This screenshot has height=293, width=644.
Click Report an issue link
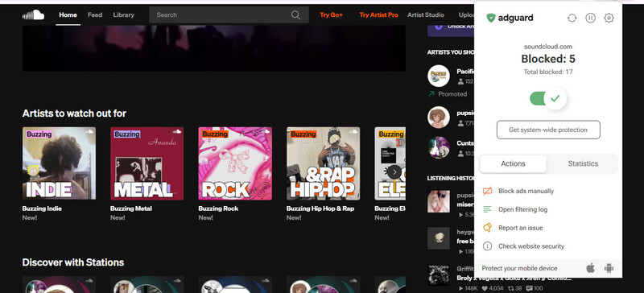[x=520, y=228]
